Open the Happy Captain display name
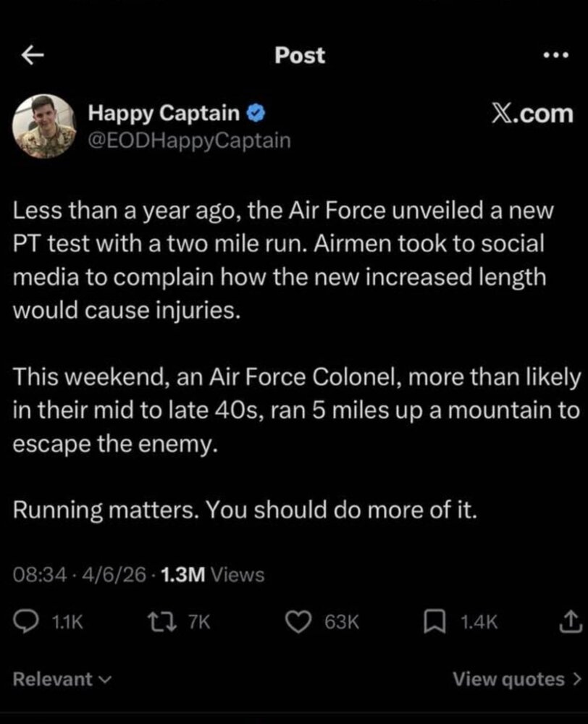 click(163, 113)
